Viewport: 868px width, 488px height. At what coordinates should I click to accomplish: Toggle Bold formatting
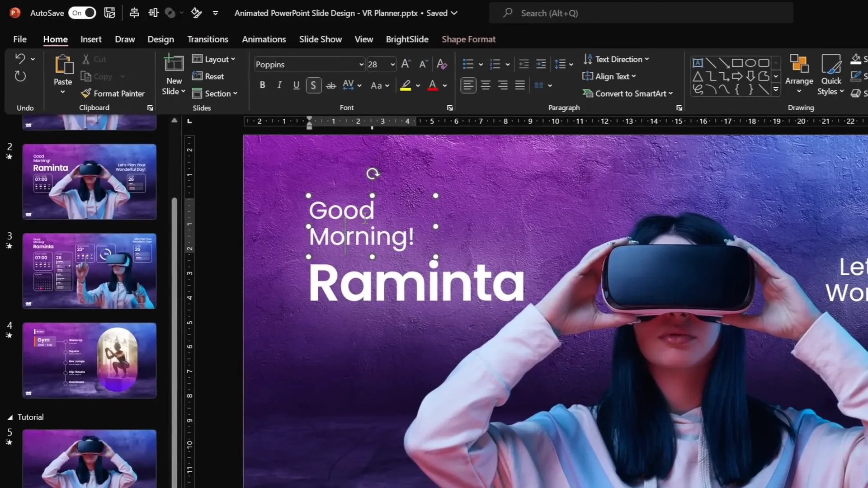click(x=262, y=85)
